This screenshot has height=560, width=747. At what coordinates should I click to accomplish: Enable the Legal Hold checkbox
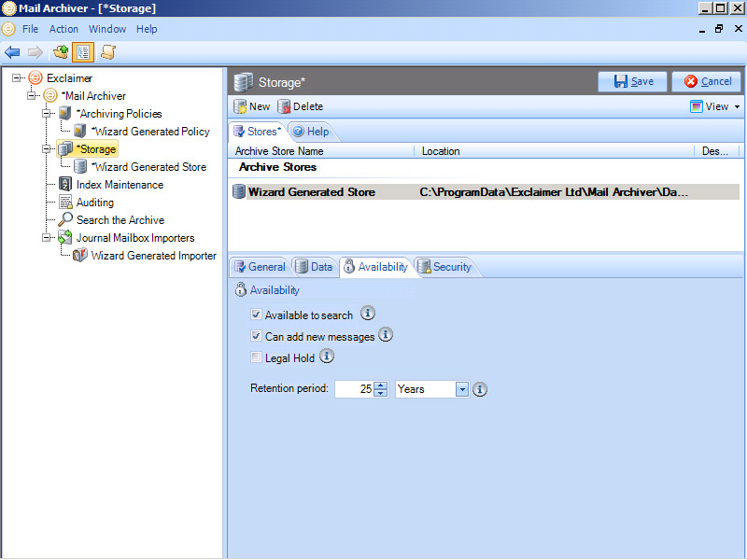[x=256, y=357]
